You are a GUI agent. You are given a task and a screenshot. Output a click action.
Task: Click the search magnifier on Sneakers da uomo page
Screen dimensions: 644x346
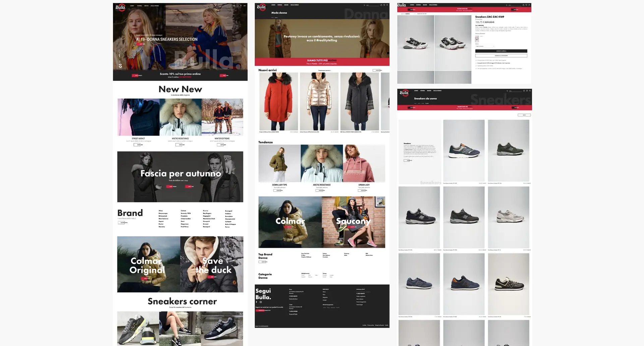pyautogui.click(x=507, y=91)
